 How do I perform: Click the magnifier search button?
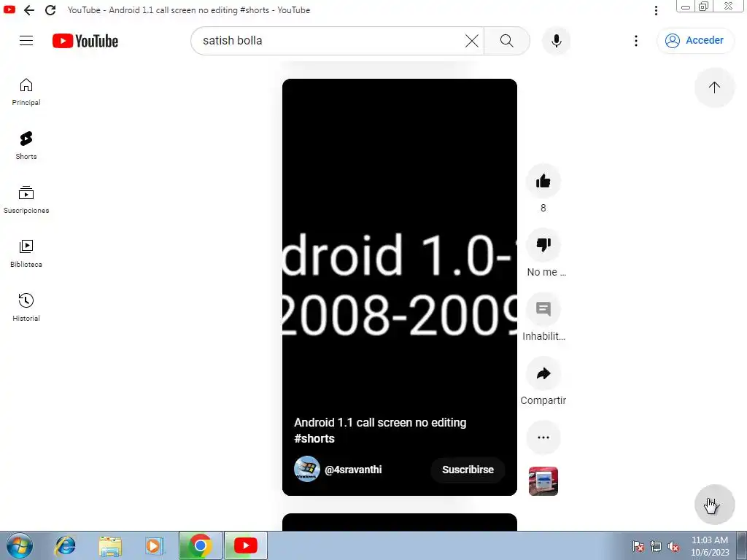507,41
